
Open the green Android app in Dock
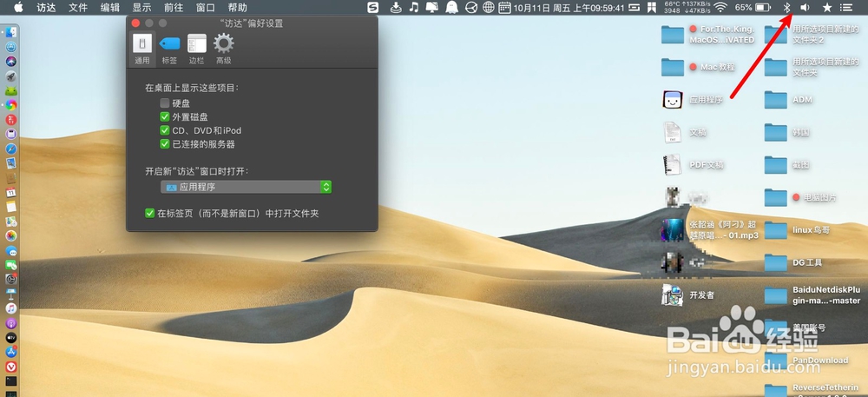click(11, 90)
